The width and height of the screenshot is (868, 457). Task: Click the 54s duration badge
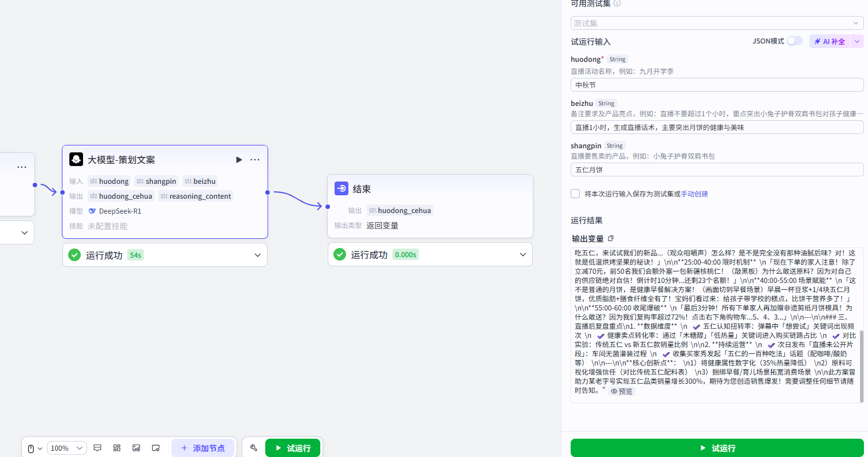pos(135,255)
